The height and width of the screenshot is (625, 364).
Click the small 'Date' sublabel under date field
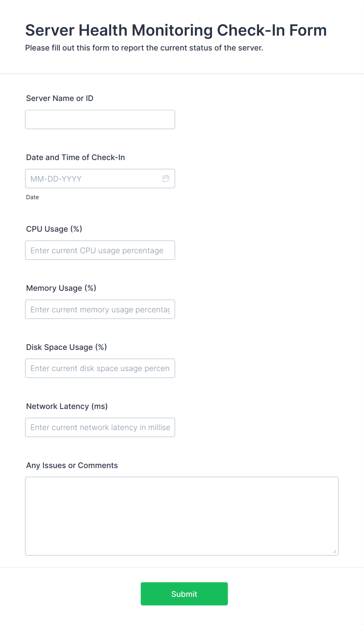pos(32,197)
